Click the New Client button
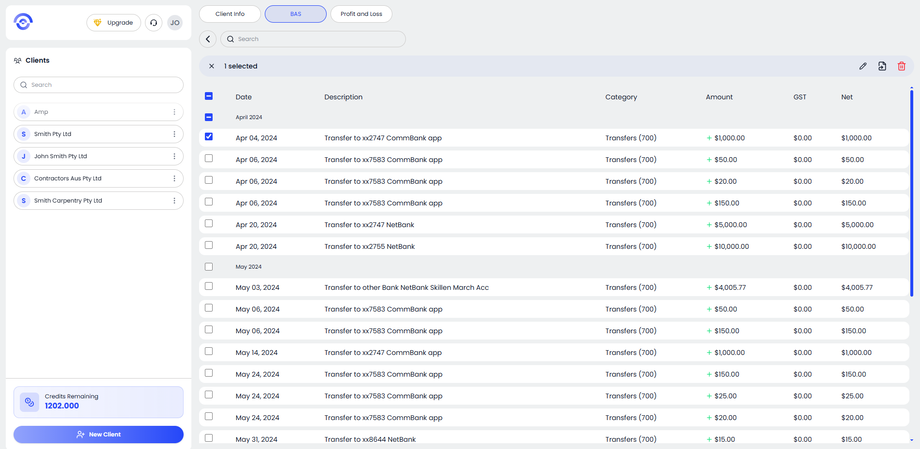 [x=98, y=434]
